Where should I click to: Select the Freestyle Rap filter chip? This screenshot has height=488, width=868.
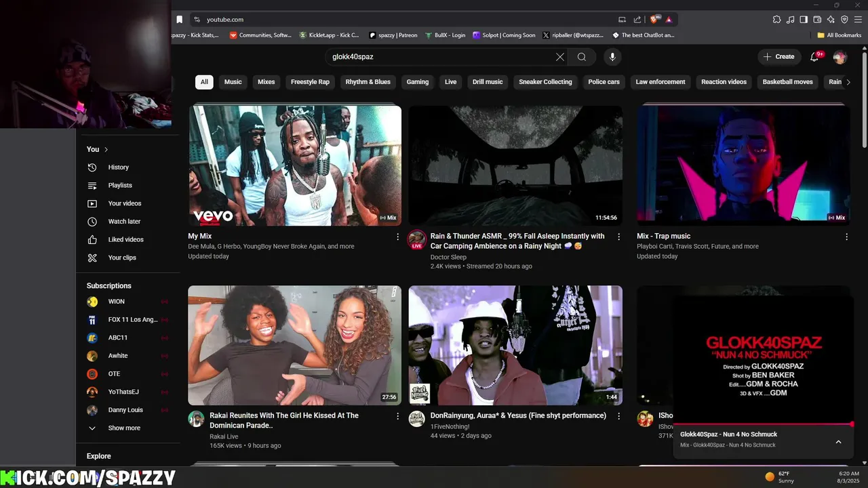[310, 82]
